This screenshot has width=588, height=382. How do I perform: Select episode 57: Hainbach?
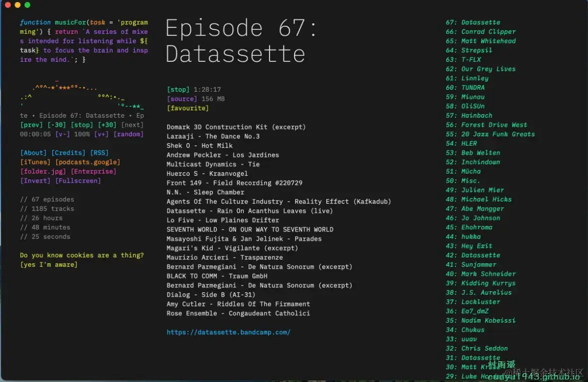click(469, 116)
